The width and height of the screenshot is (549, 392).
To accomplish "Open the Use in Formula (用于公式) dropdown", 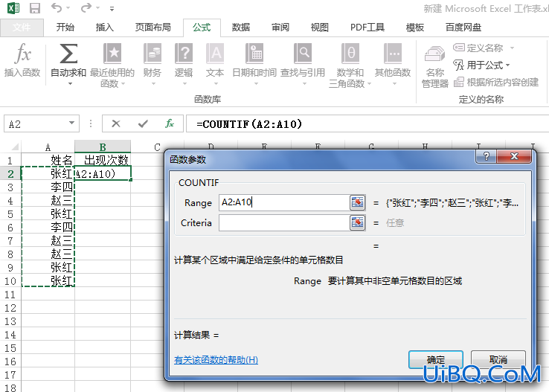I will coord(507,65).
